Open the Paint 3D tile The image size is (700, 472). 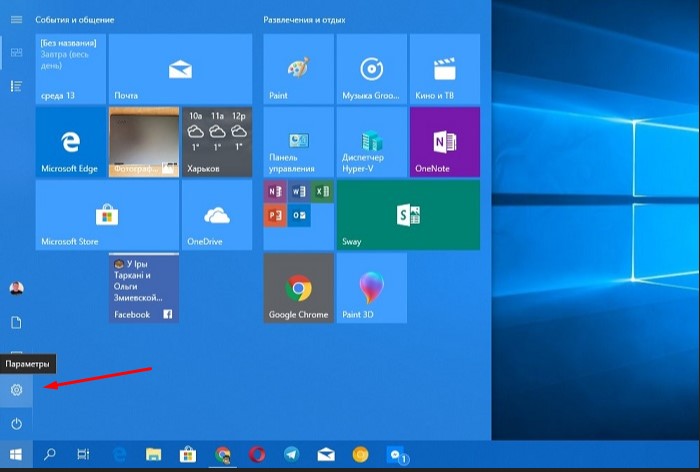(371, 288)
